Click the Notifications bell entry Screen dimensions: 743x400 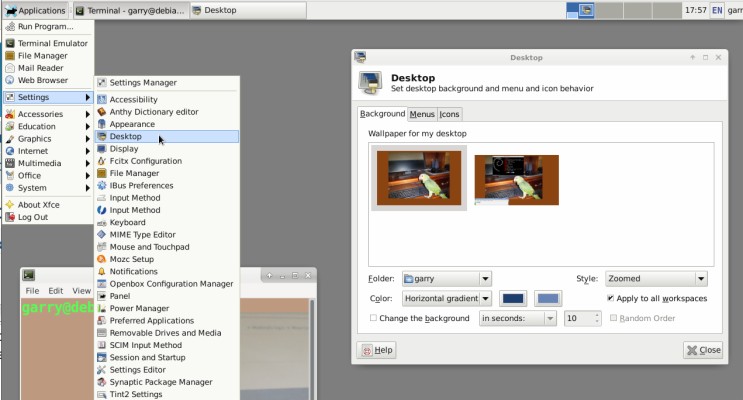click(133, 271)
